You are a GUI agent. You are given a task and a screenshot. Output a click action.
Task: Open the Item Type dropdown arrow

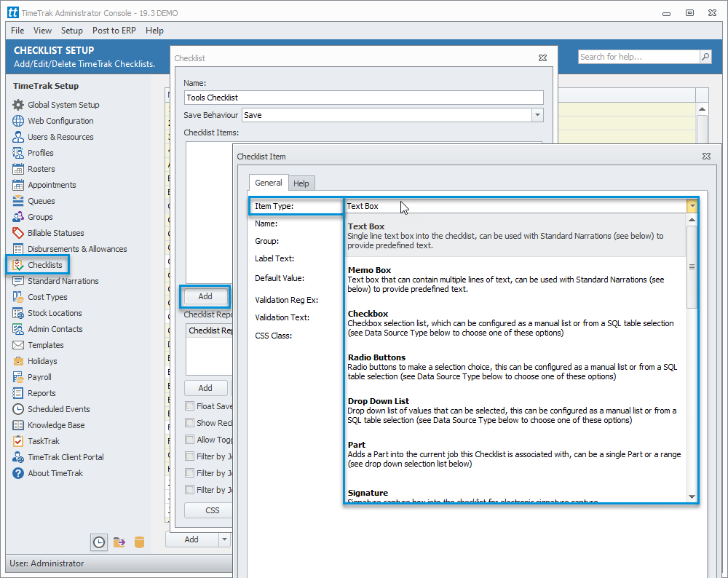click(692, 206)
